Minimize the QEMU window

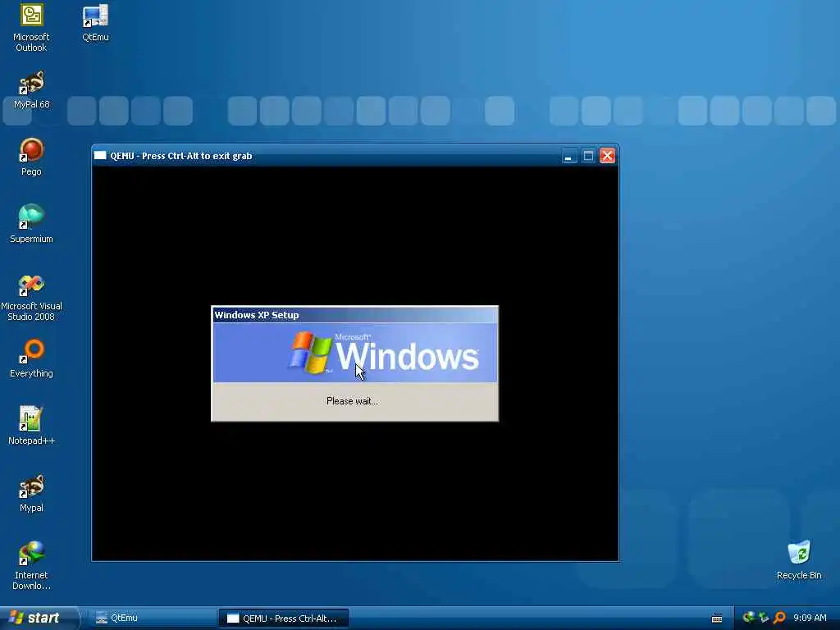(x=569, y=156)
